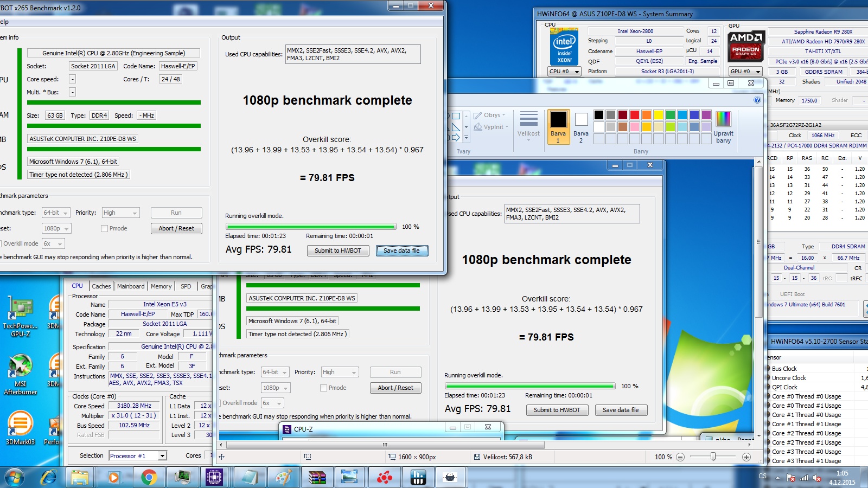Click Paint zoom in plus button

(x=746, y=457)
